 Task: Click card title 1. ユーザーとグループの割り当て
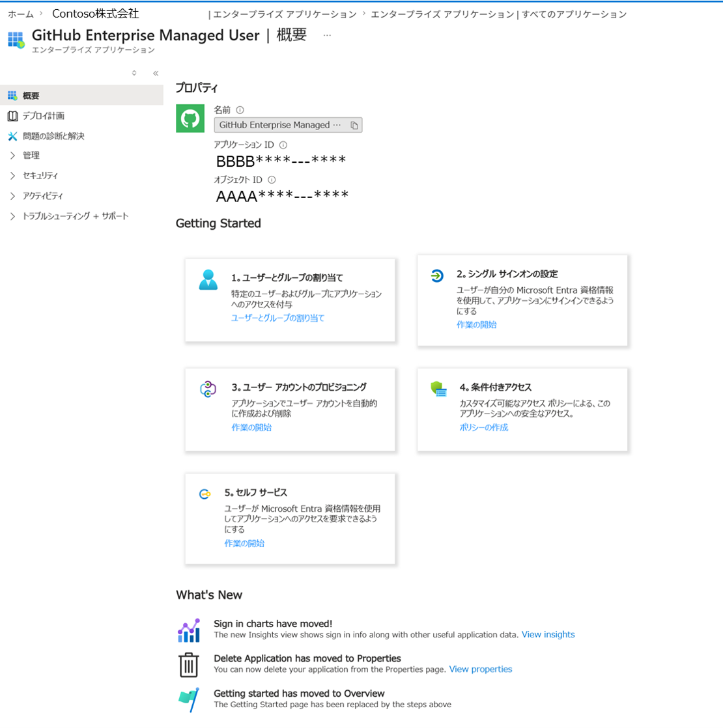pos(287,277)
